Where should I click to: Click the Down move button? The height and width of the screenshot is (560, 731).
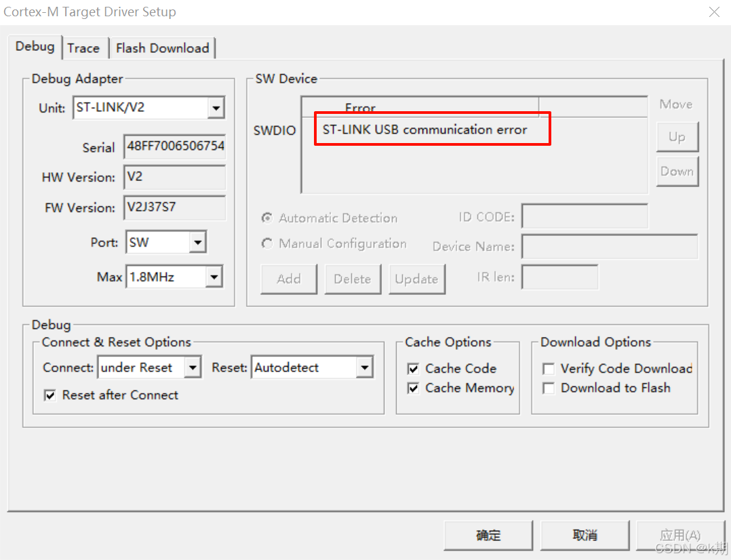pos(677,172)
